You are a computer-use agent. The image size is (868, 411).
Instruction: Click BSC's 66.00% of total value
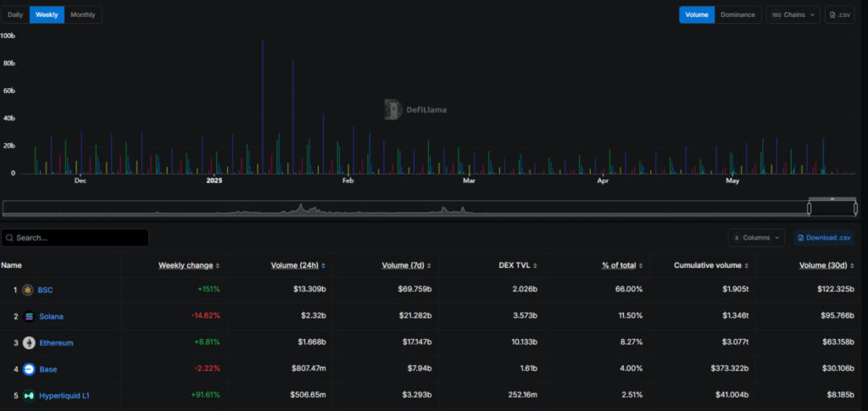[x=631, y=290]
